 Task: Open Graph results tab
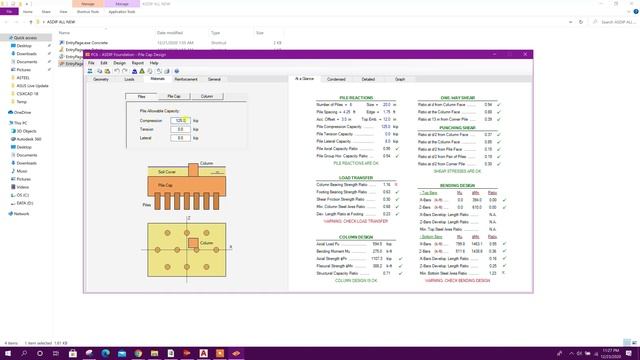tap(400, 79)
